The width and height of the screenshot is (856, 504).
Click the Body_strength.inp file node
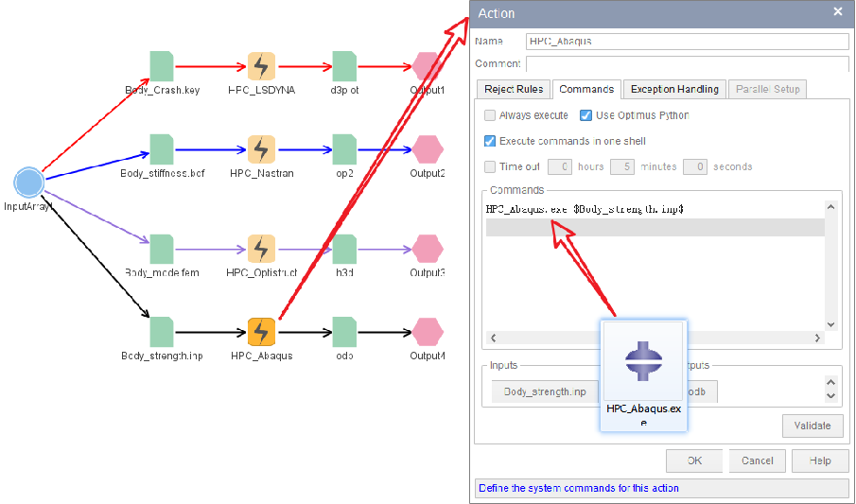162,332
